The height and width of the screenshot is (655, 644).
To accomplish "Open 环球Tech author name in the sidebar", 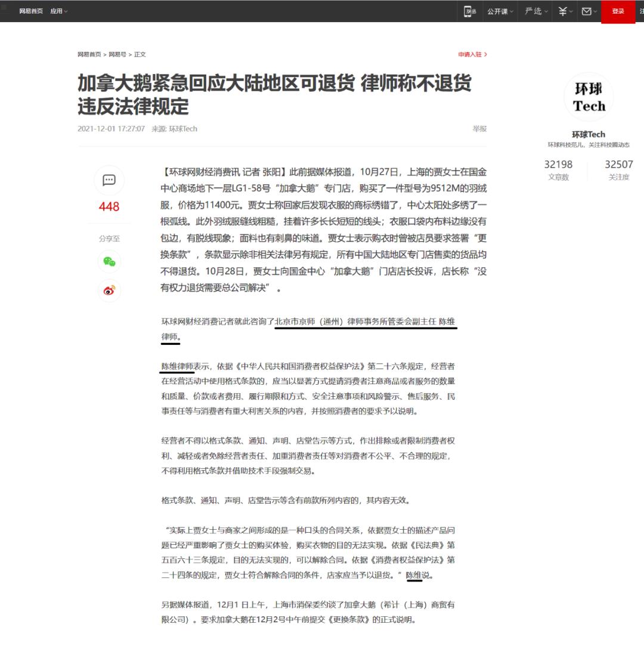I will 589,134.
